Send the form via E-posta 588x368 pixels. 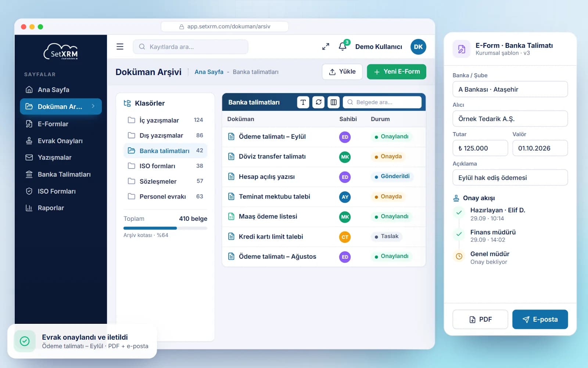pyautogui.click(x=540, y=319)
